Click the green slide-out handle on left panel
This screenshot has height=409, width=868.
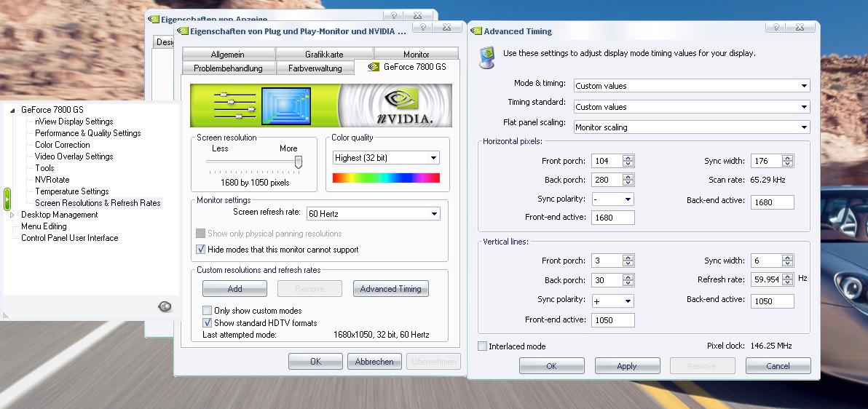[7, 199]
